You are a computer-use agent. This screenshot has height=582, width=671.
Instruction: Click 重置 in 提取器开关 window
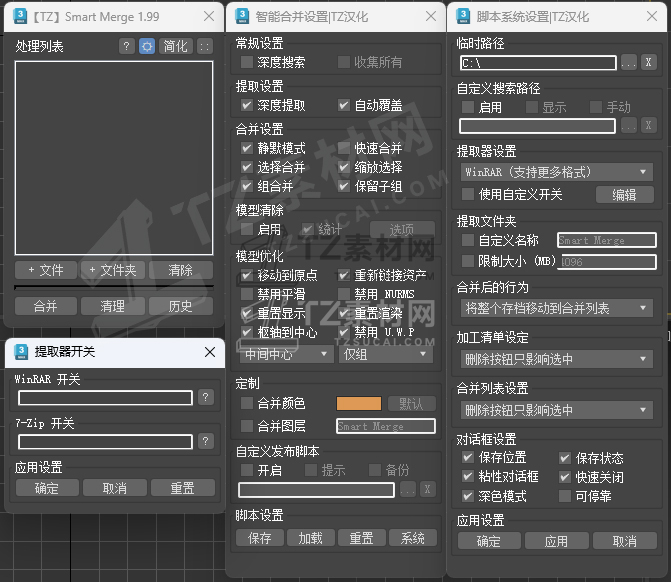tap(183, 488)
